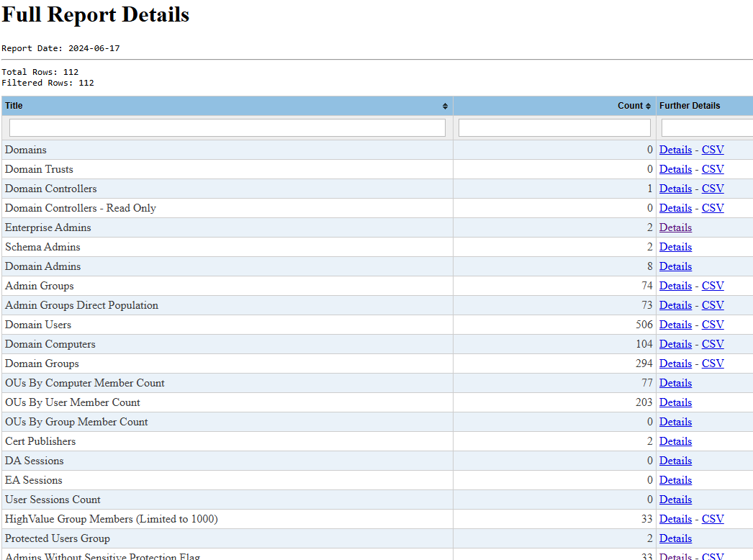
Task: Download the CSV for Domain Trusts
Action: point(713,168)
